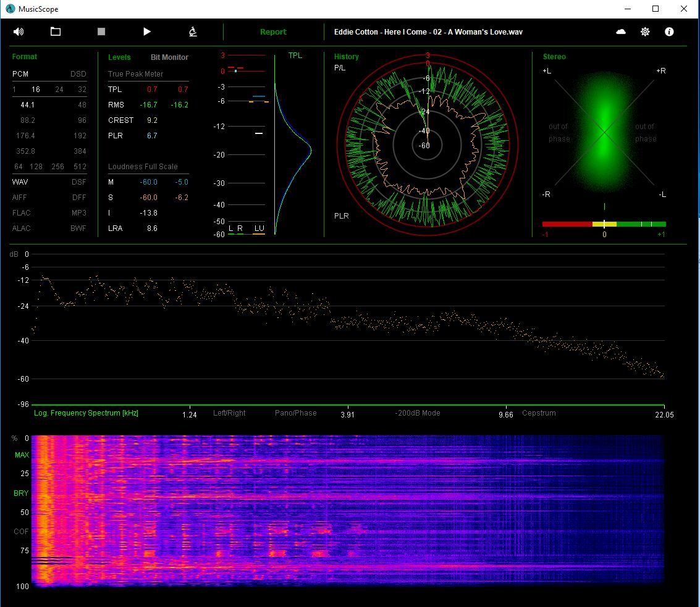Enable the Pano/Phase view

296,413
